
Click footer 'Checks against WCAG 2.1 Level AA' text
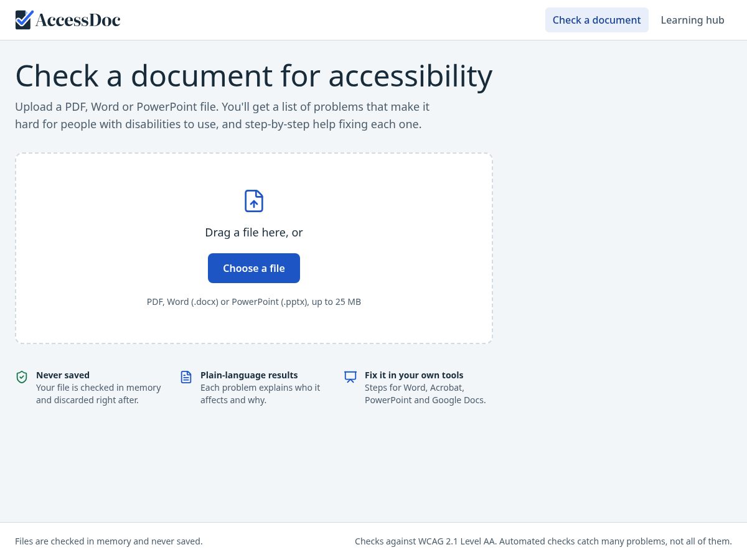(543, 541)
